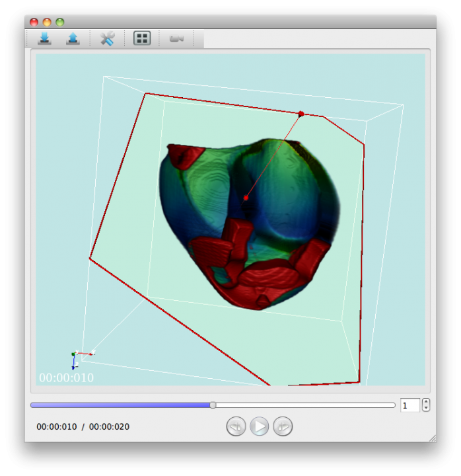Click the import download-arrow toolbar icon
This screenshot has width=461, height=476.
click(44, 38)
